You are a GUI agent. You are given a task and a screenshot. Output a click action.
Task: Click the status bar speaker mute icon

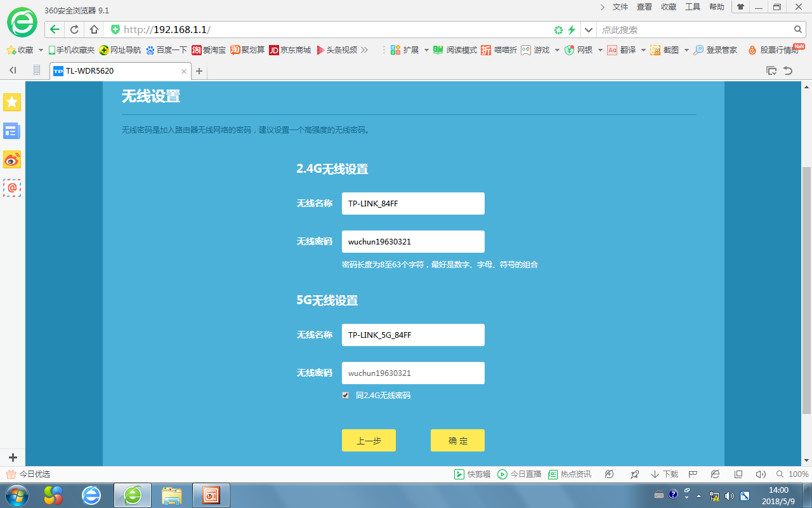coord(761,474)
